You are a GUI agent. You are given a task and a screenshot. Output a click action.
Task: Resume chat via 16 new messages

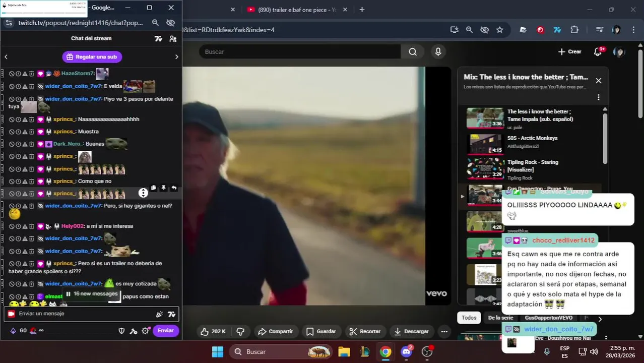(92, 293)
